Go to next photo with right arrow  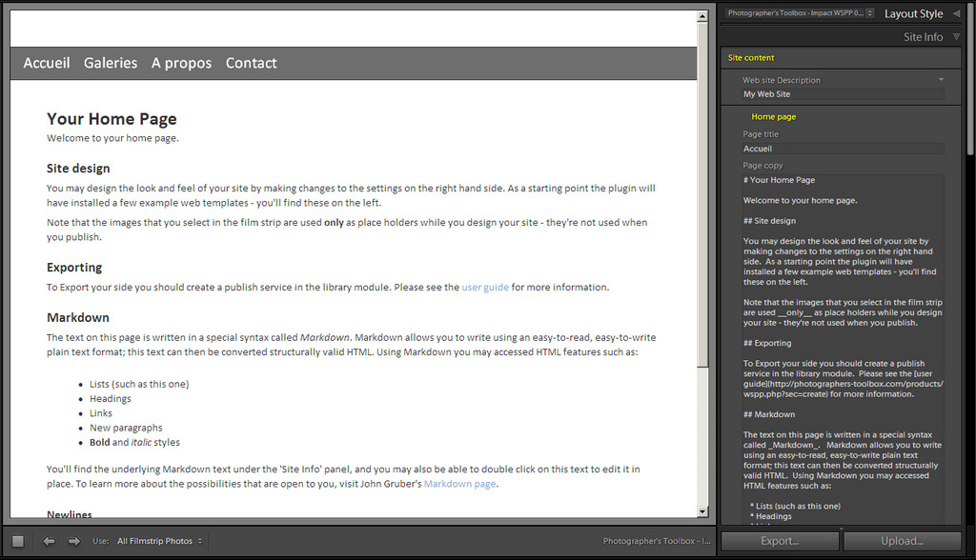point(74,541)
